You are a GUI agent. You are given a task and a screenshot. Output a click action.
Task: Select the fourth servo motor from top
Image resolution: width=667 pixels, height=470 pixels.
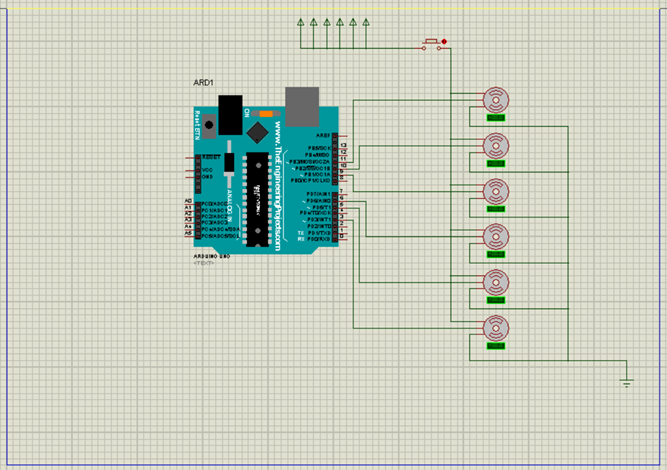click(496, 236)
